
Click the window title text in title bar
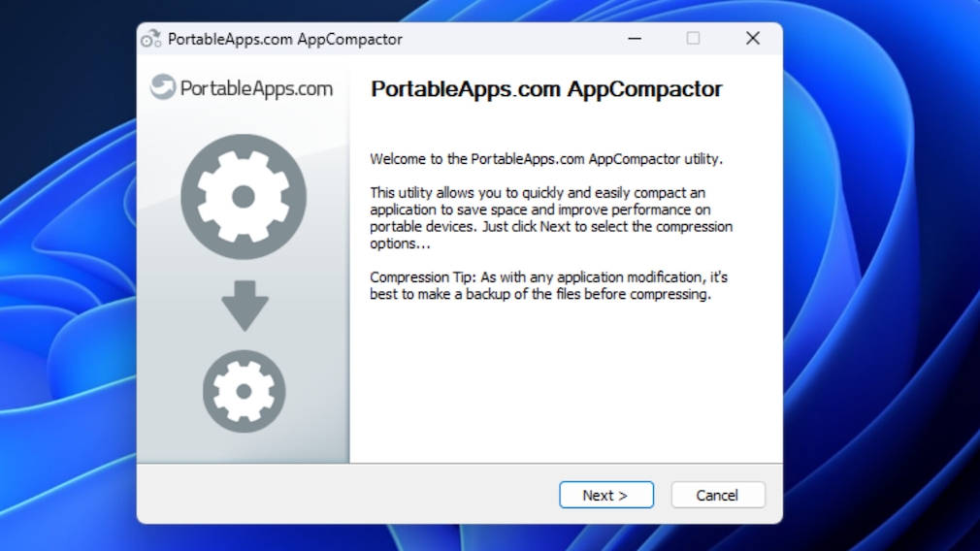pos(284,40)
